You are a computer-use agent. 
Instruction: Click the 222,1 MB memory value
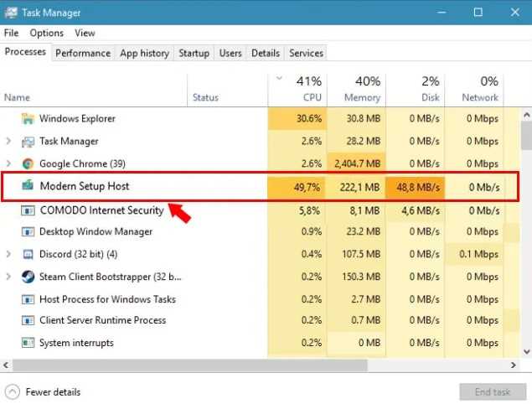359,187
